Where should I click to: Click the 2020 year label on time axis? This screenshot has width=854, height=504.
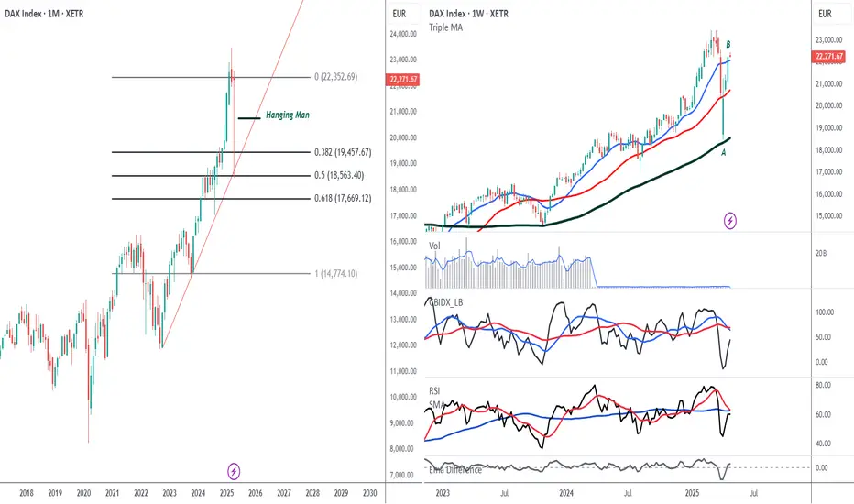(83, 493)
